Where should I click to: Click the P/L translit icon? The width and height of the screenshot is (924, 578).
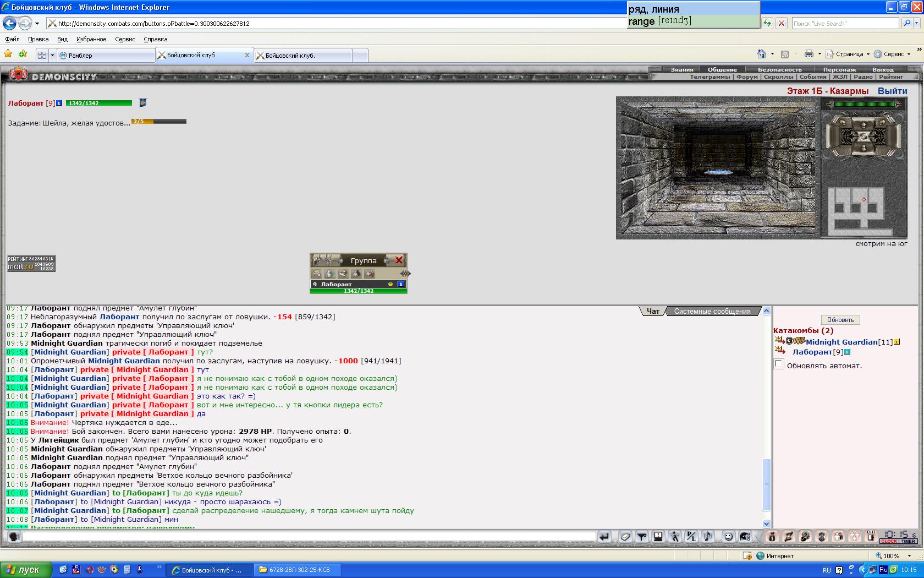(691, 536)
